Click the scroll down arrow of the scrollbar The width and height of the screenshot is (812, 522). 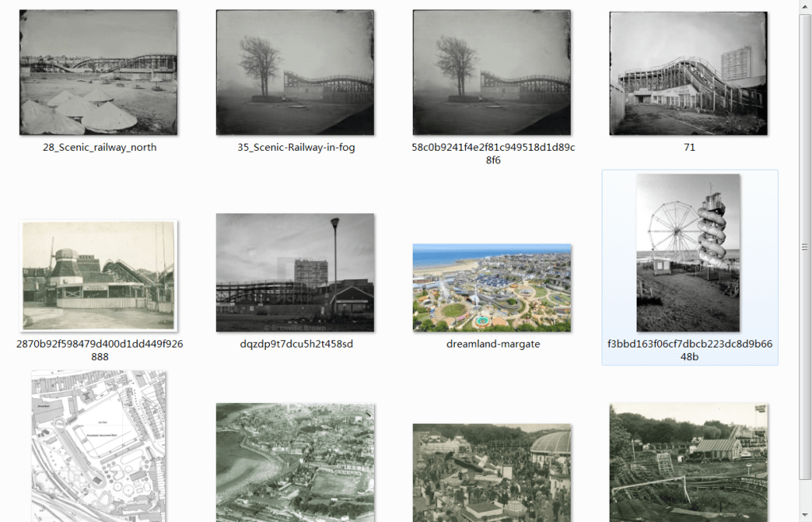coord(805,516)
